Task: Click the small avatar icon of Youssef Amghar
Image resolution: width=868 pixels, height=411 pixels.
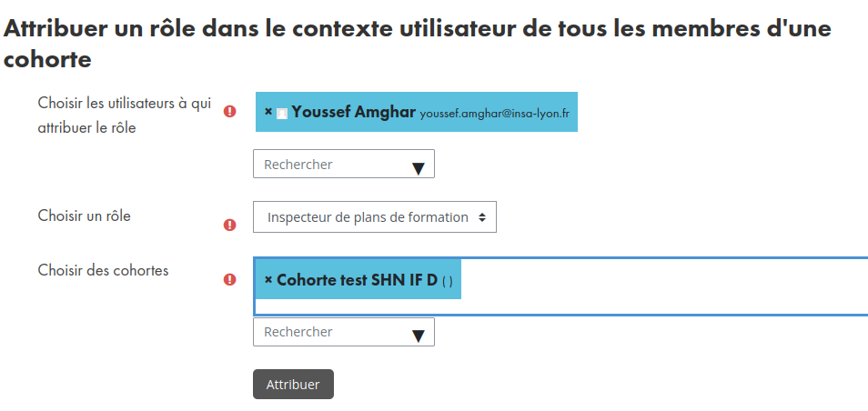Action: [x=282, y=114]
